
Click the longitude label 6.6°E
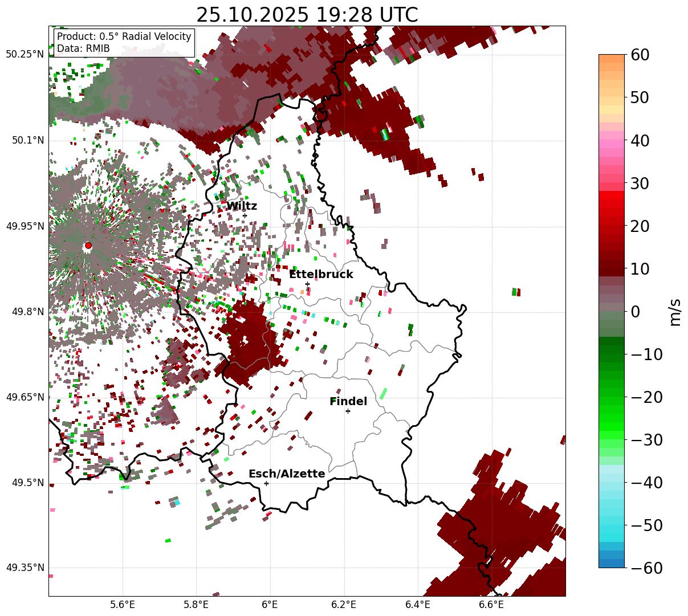click(491, 605)
